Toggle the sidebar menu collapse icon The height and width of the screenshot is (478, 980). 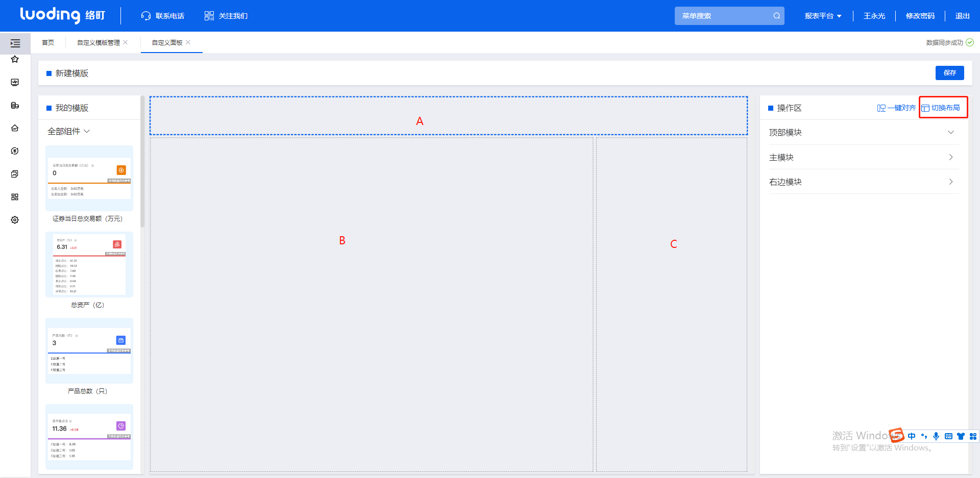(x=15, y=43)
